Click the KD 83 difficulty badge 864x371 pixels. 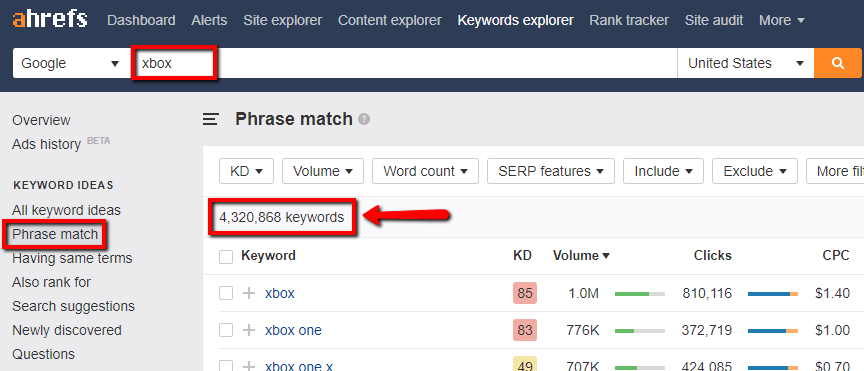coord(525,330)
